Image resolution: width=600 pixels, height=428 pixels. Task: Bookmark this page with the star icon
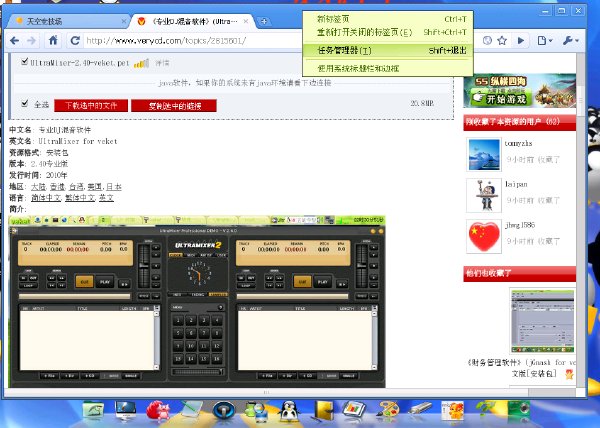tap(502, 41)
